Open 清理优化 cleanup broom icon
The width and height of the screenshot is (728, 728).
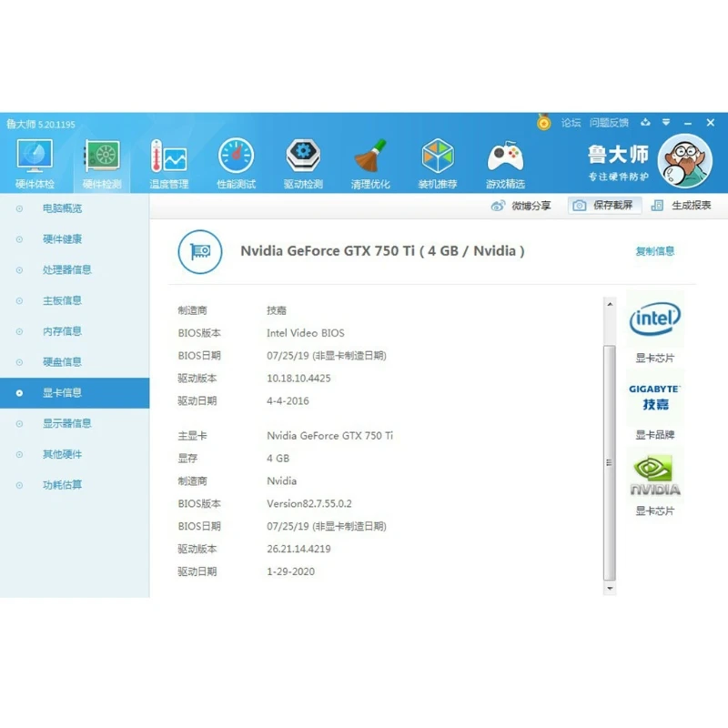[x=370, y=164]
